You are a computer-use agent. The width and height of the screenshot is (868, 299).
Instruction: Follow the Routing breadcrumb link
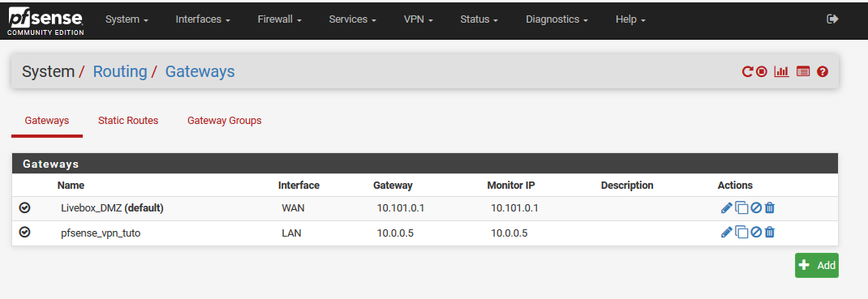tap(120, 71)
